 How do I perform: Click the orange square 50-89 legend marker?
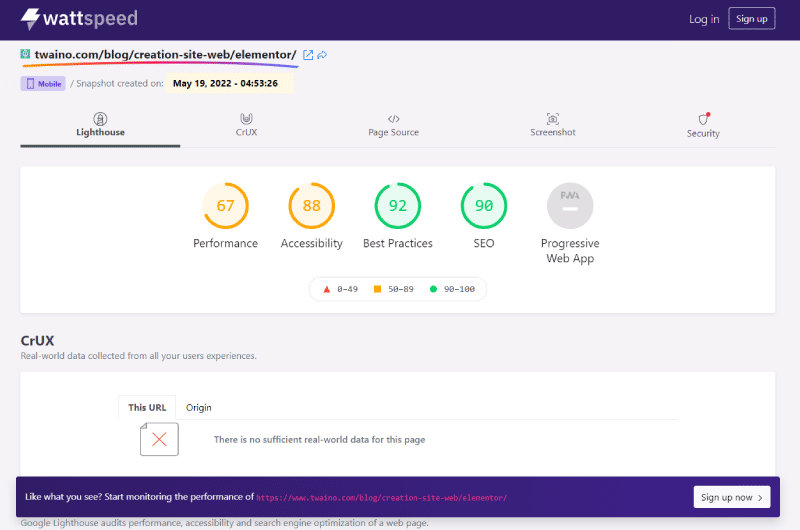pos(378,289)
